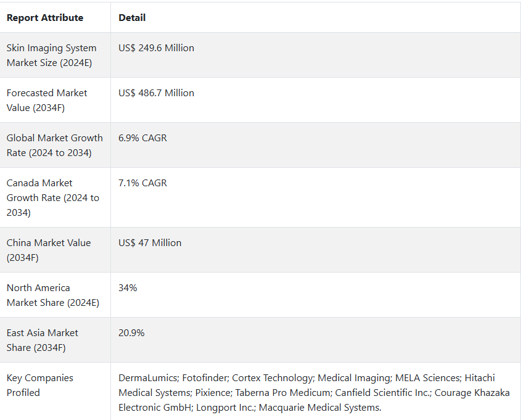Click the US$ 249.6 Million value
Viewport: 521px width, 420px height.
pos(156,48)
